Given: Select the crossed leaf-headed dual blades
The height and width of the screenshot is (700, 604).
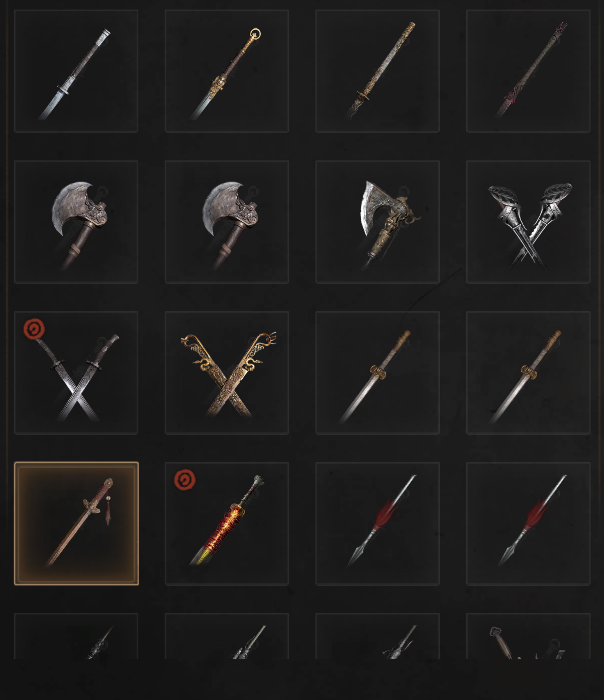Looking at the screenshot, I should click(x=528, y=222).
